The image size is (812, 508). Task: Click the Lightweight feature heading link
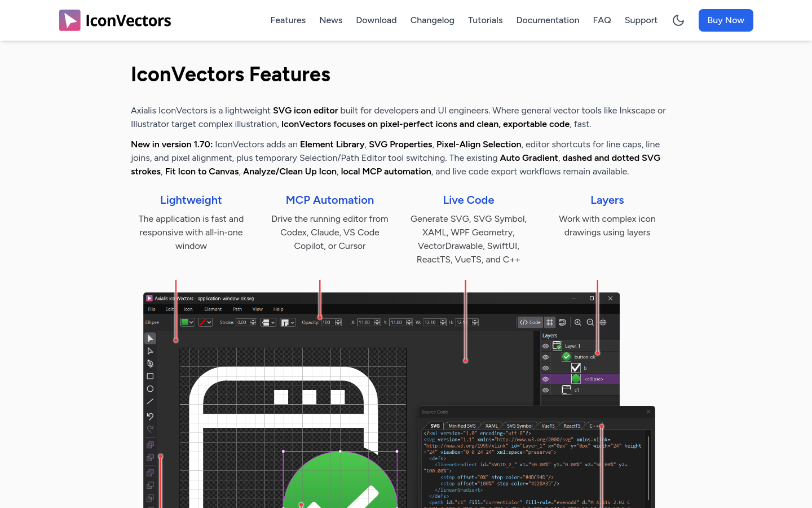coord(191,200)
